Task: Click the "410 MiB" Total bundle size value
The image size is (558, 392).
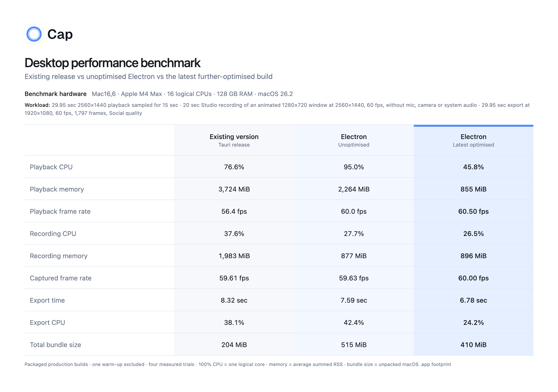Action: (473, 345)
